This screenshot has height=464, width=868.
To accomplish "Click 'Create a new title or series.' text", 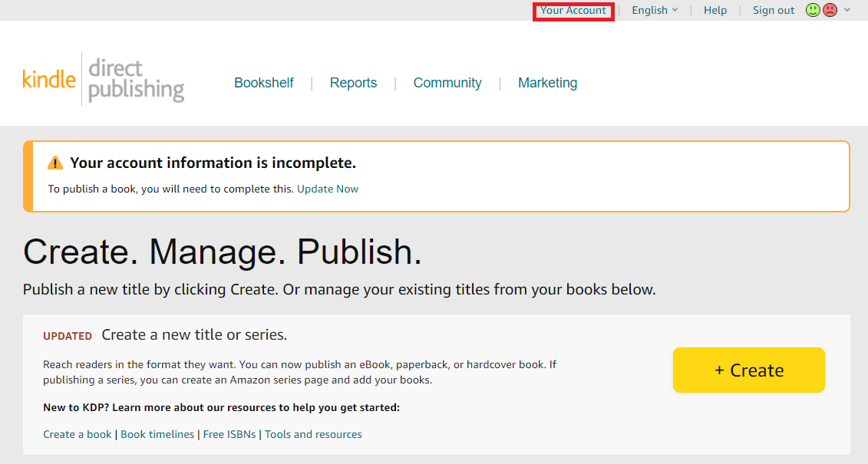I will click(194, 335).
